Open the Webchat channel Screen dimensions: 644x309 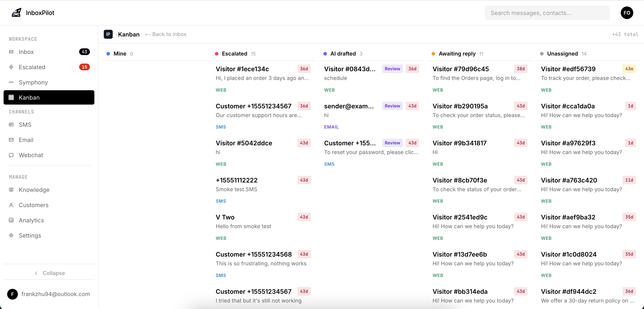tap(49, 155)
